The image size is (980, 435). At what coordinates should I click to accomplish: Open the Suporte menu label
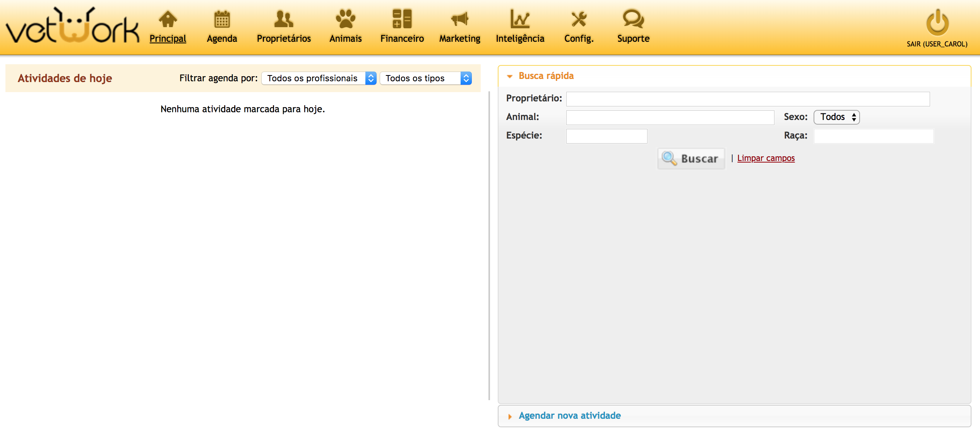tap(633, 39)
